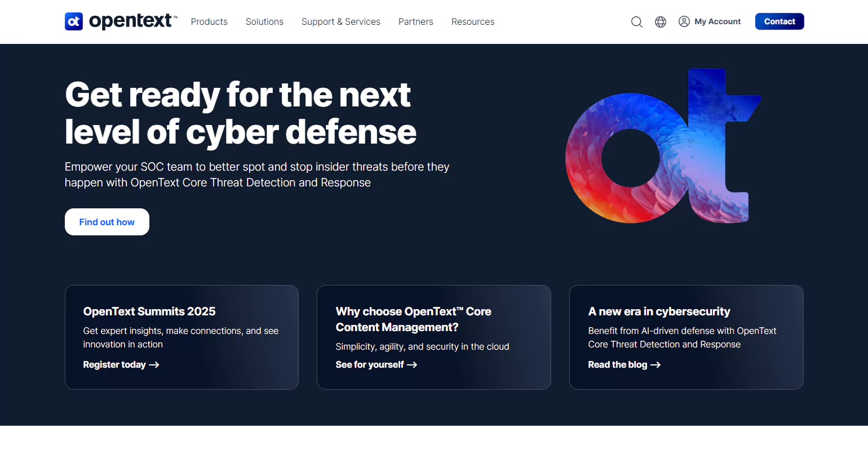Click the Contact button
868x473 pixels.
[780, 21]
